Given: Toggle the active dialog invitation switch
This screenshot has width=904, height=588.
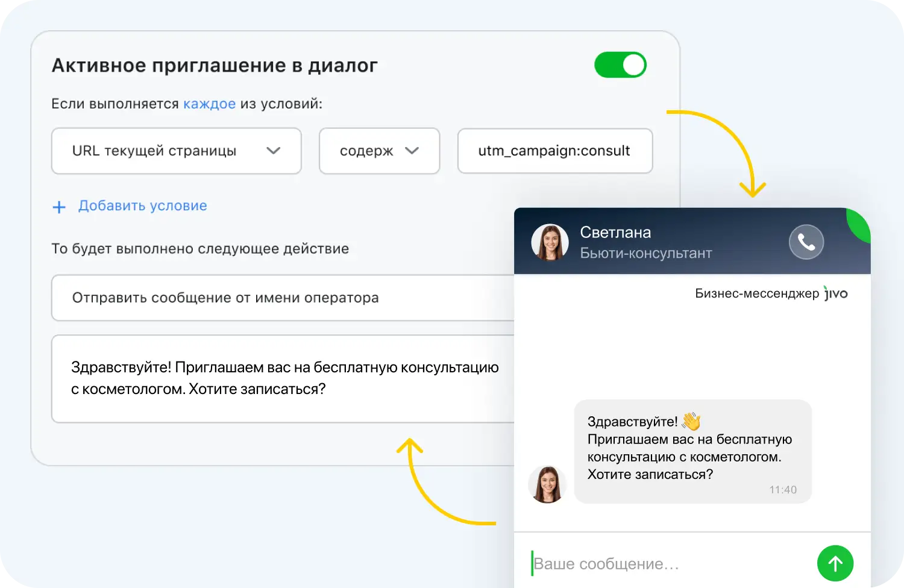Looking at the screenshot, I should click(x=620, y=65).
